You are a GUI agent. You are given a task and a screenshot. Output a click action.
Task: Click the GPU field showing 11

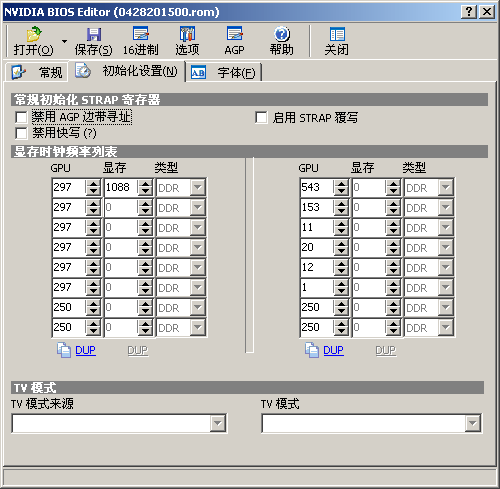click(317, 227)
